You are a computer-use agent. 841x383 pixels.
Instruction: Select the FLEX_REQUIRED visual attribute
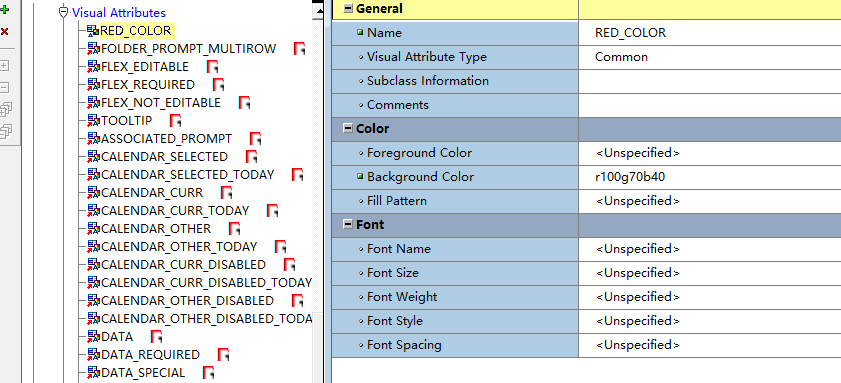click(x=147, y=85)
